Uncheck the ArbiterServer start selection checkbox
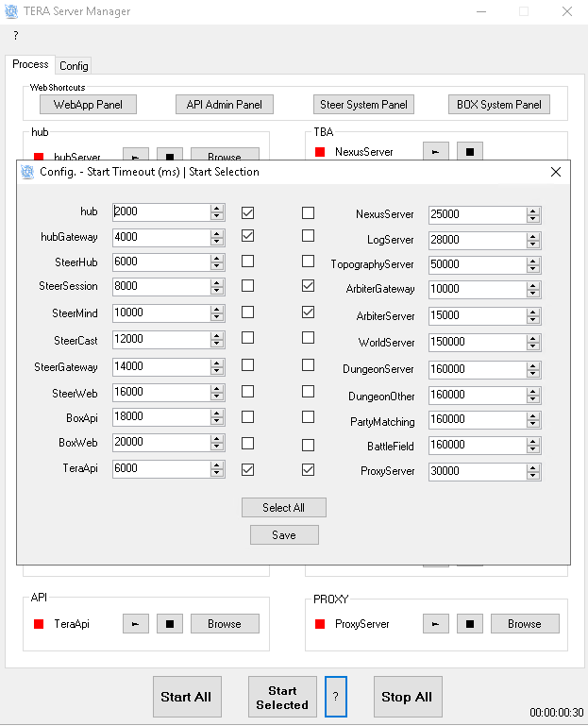The image size is (588, 726). [x=308, y=312]
